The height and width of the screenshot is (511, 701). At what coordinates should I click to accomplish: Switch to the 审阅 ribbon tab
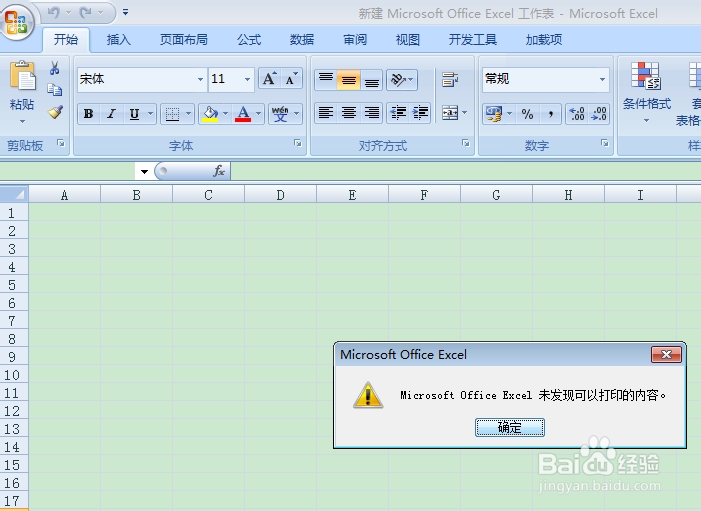355,40
